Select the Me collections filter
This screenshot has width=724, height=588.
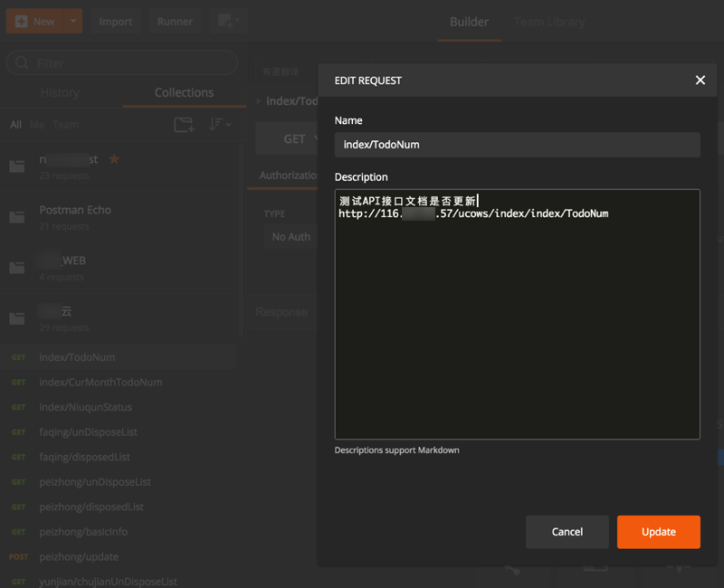[37, 125]
